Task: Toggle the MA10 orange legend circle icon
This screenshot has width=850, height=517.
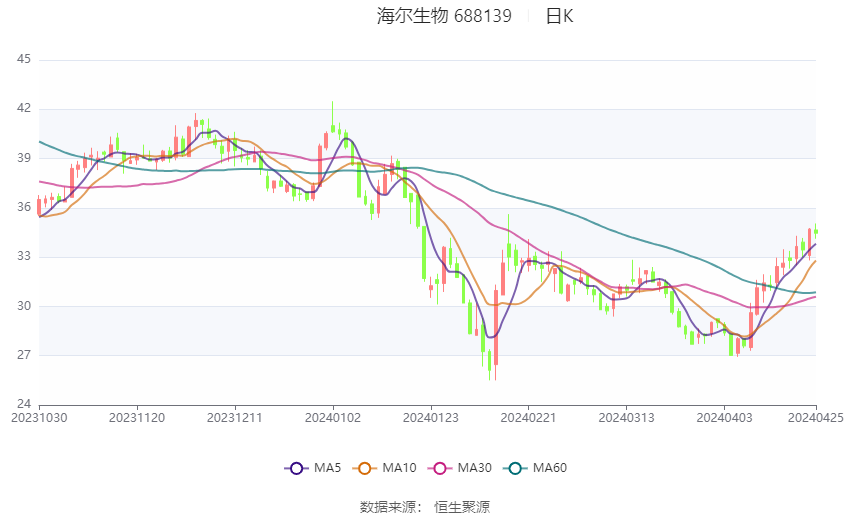Action: pos(364,468)
